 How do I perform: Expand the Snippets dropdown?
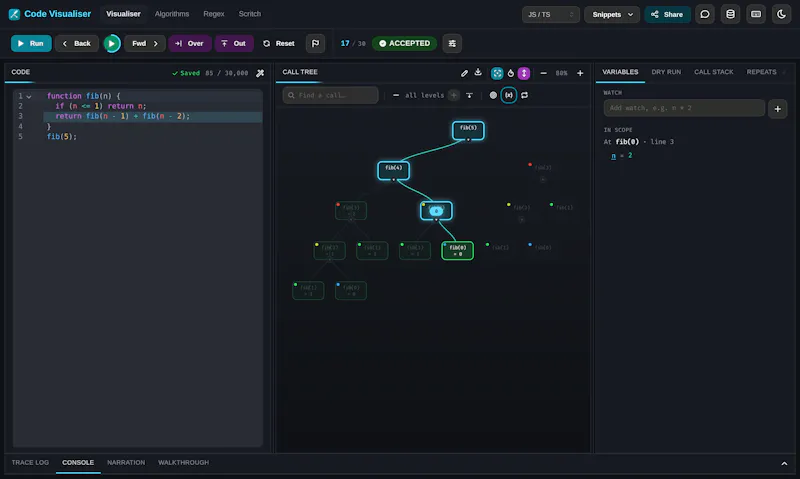point(612,14)
